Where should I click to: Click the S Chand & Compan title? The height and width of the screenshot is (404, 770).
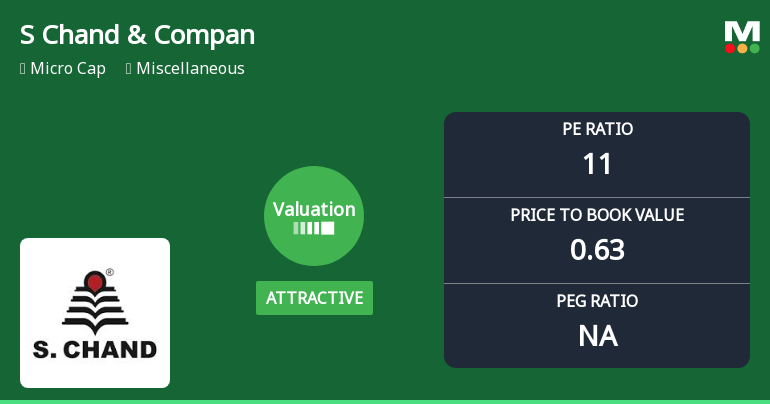pyautogui.click(x=137, y=35)
